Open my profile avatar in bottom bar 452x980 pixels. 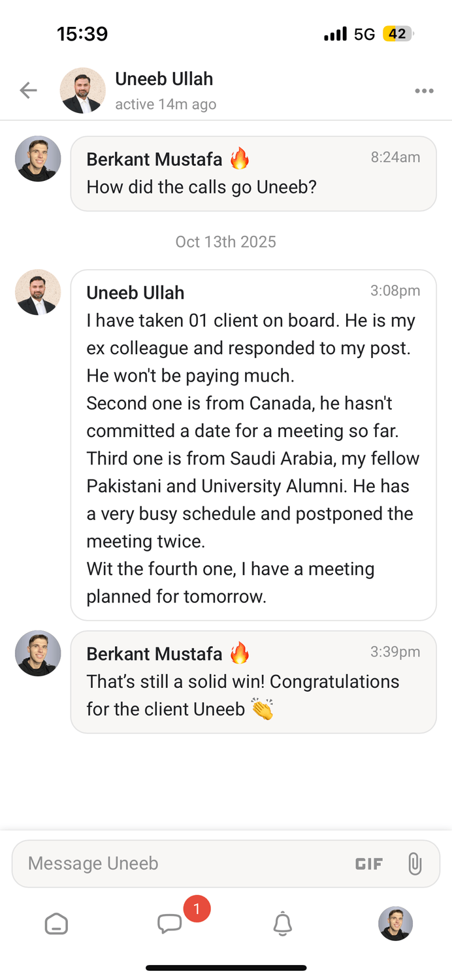coord(395,923)
